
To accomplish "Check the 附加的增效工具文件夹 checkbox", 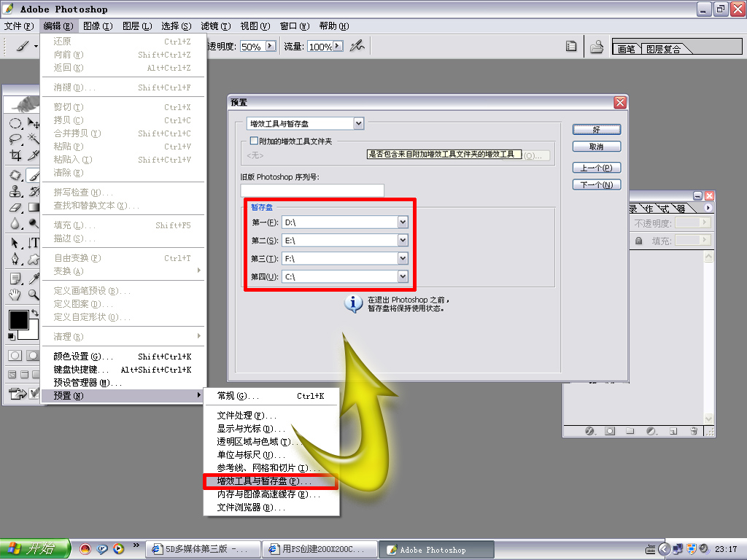I will pos(255,141).
